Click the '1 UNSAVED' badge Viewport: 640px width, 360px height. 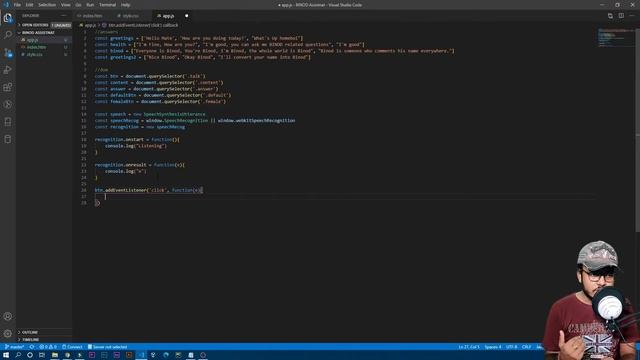(61, 25)
